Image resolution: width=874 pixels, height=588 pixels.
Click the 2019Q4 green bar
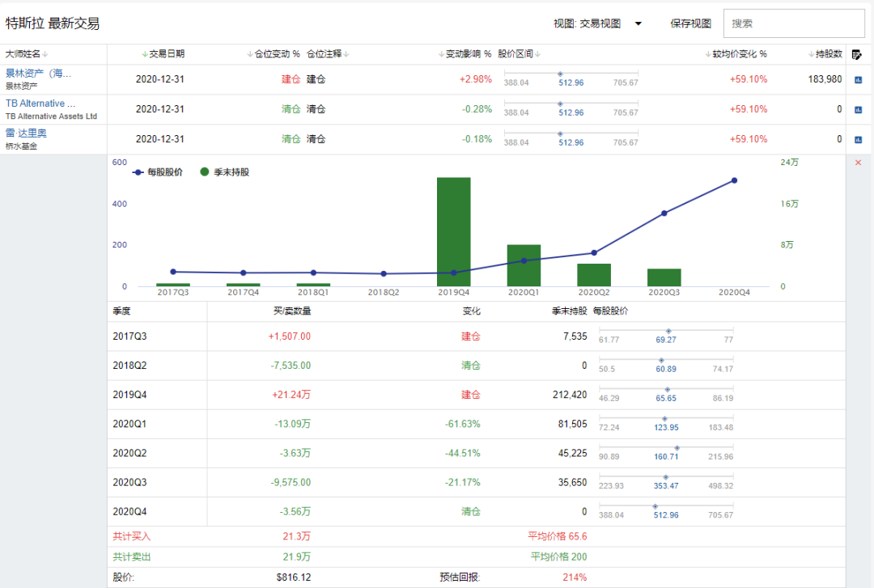pos(454,232)
